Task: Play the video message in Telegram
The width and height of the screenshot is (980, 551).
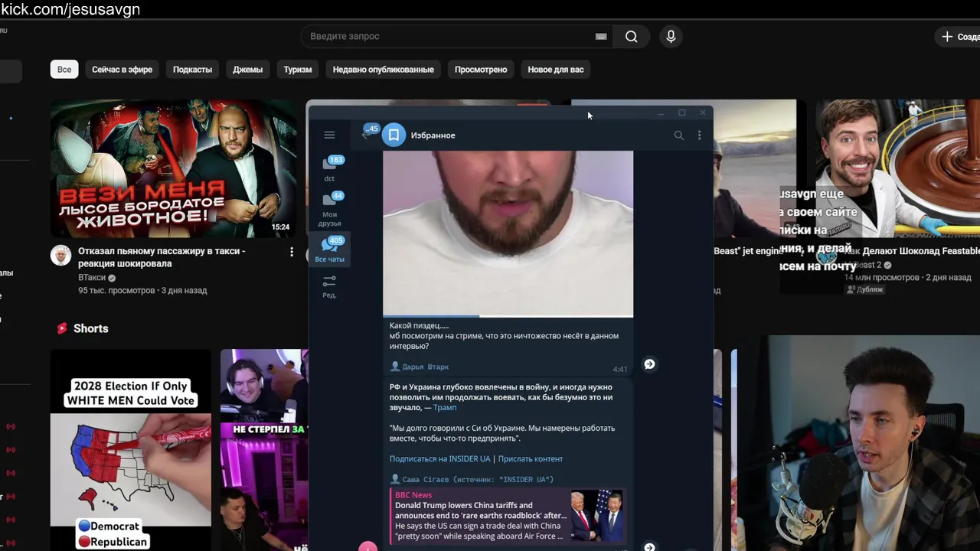Action: point(508,233)
